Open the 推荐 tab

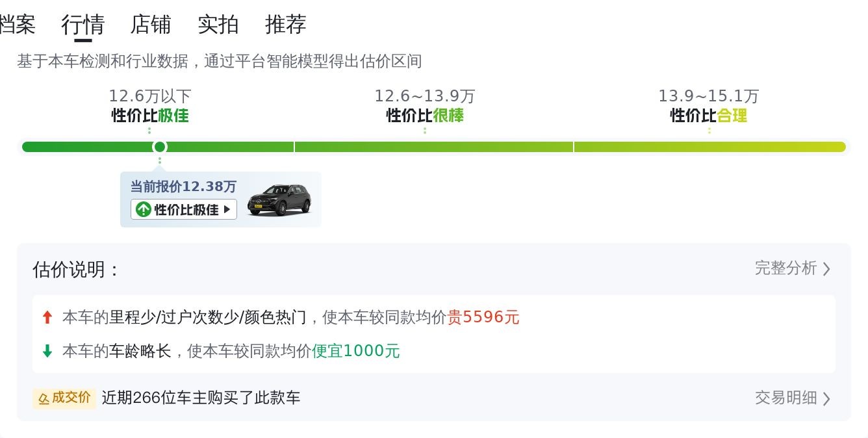tap(286, 25)
